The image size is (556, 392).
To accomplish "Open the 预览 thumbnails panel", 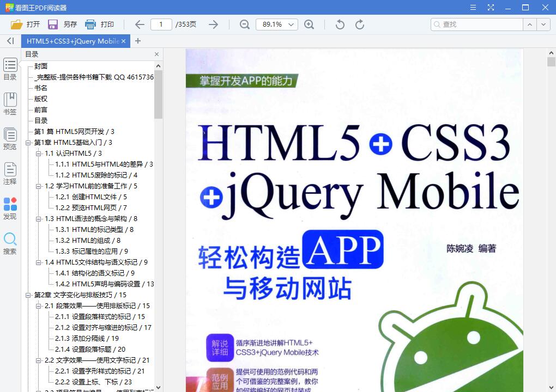I will pyautogui.click(x=10, y=139).
